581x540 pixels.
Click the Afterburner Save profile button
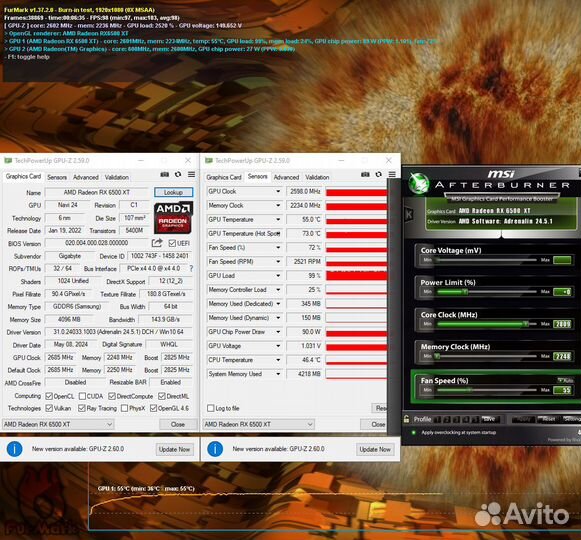click(x=491, y=419)
